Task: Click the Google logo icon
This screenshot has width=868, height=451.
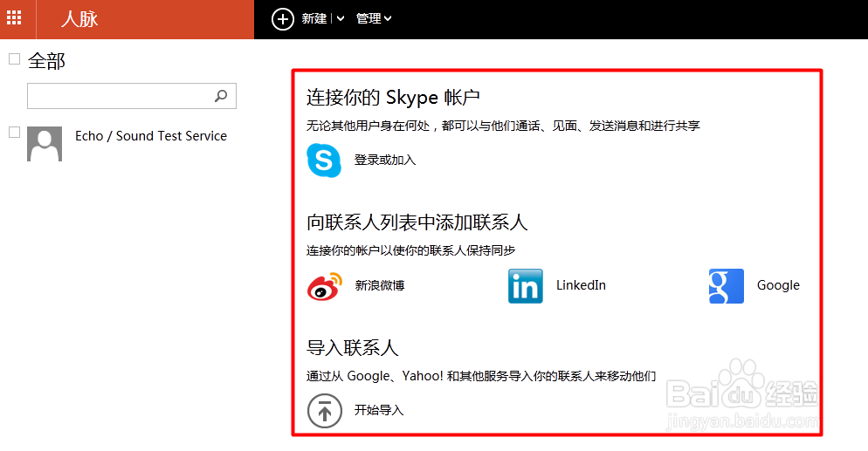Action: click(x=726, y=286)
